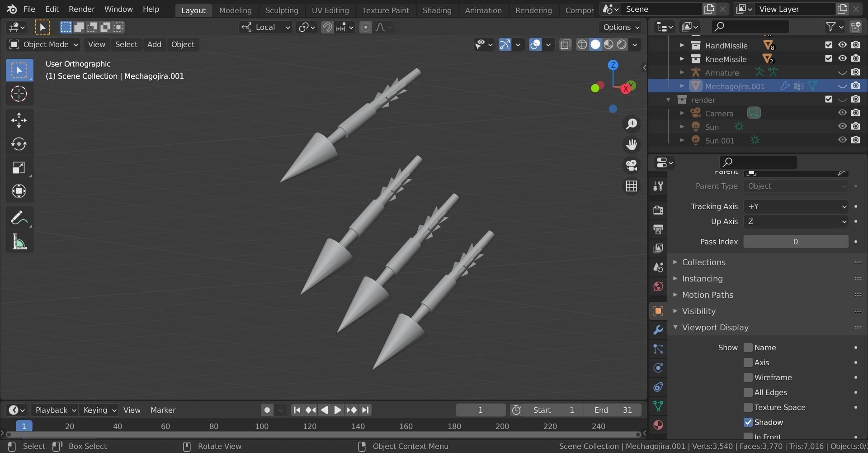Open the Edit menu
The image size is (868, 453).
click(x=52, y=9)
